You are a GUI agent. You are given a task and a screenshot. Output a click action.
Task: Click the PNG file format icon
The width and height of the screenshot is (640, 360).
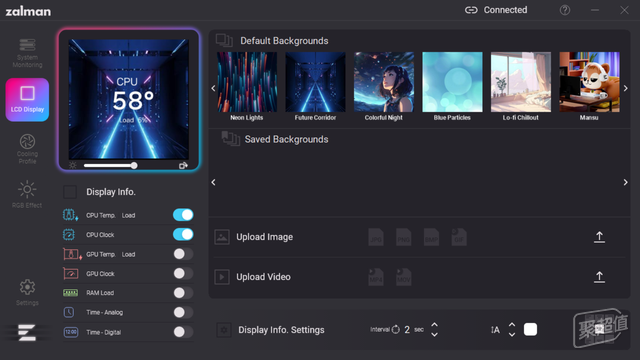pyautogui.click(x=403, y=237)
